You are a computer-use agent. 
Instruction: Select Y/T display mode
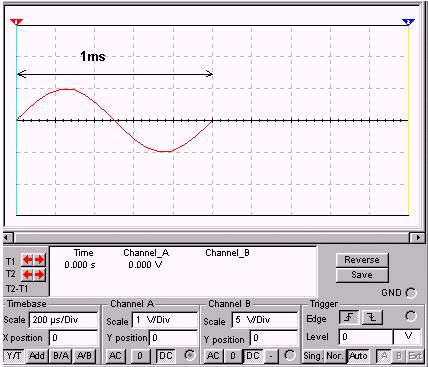point(14,356)
